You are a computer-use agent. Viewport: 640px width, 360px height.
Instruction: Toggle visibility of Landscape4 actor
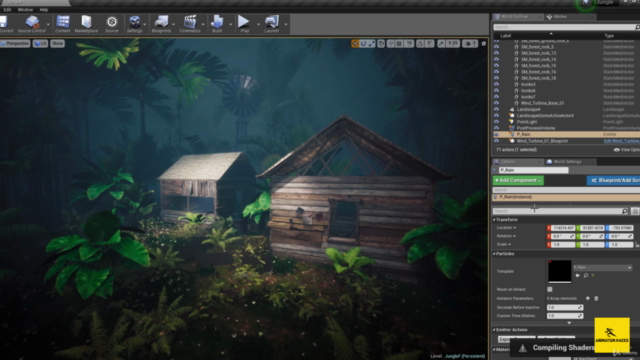coord(496,109)
